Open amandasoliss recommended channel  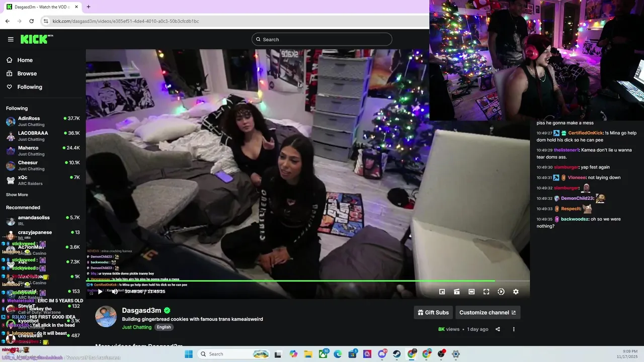coord(43,220)
